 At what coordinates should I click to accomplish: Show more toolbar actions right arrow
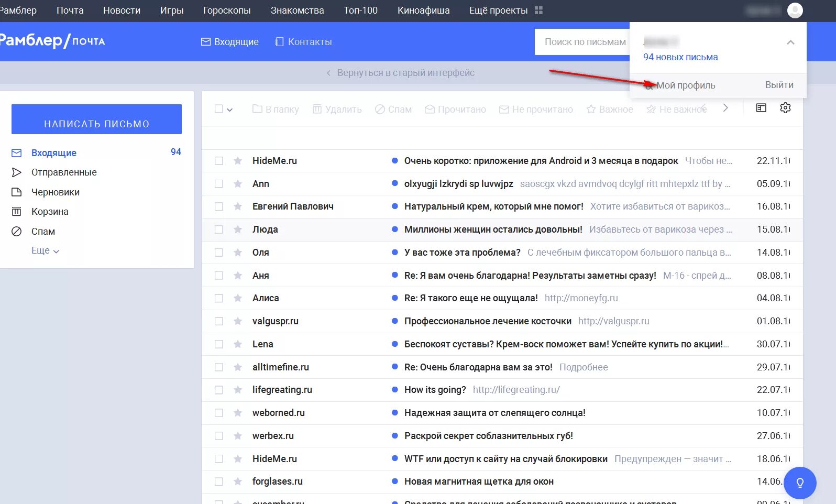(x=725, y=108)
